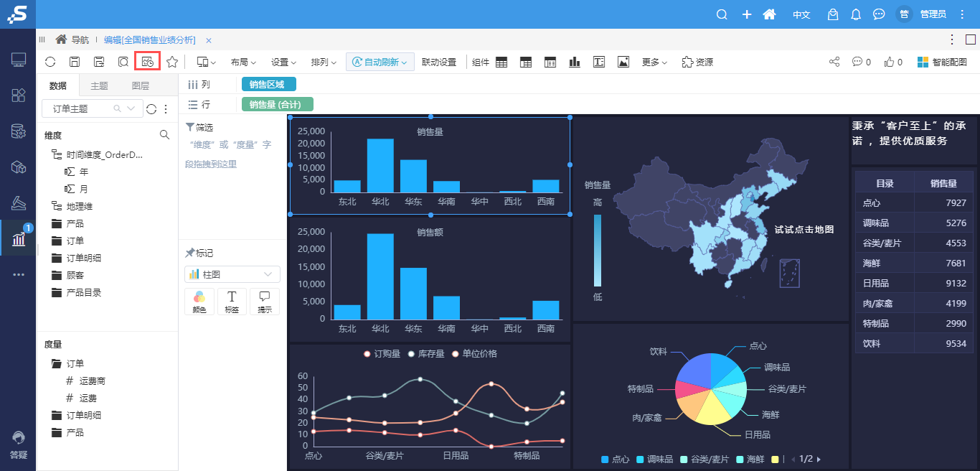Click the 颜色 color mark button
This screenshot has width=980, height=471.
coord(199,302)
